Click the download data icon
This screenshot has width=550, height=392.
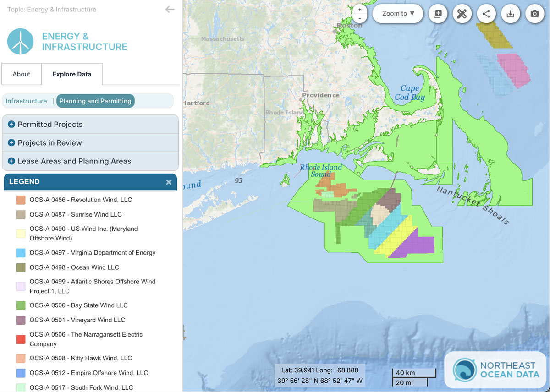[x=511, y=14]
